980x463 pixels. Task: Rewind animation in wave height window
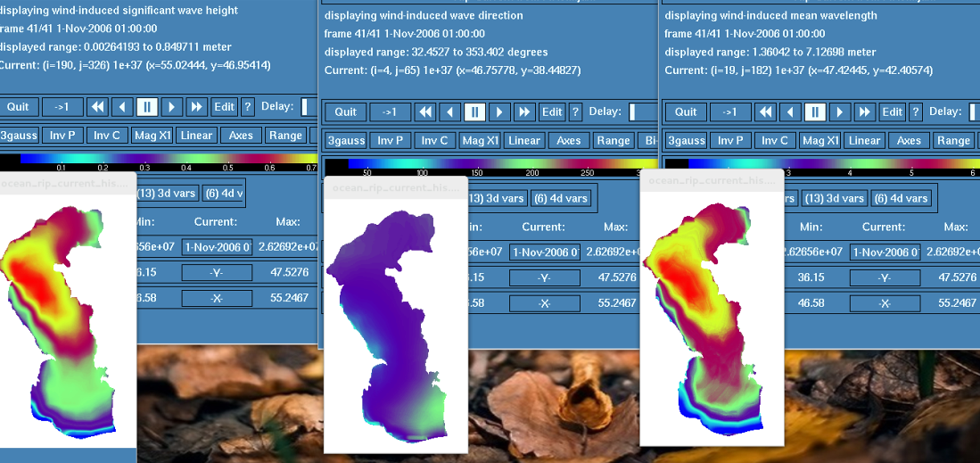(97, 107)
